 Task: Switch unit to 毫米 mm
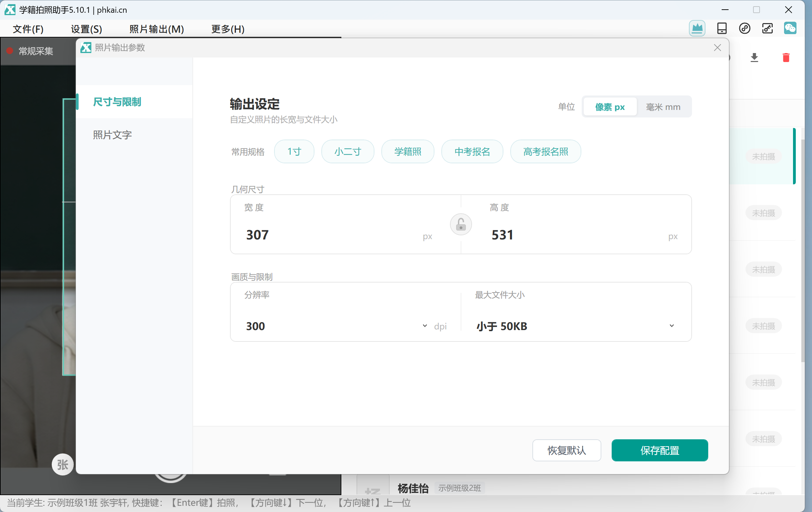(663, 107)
